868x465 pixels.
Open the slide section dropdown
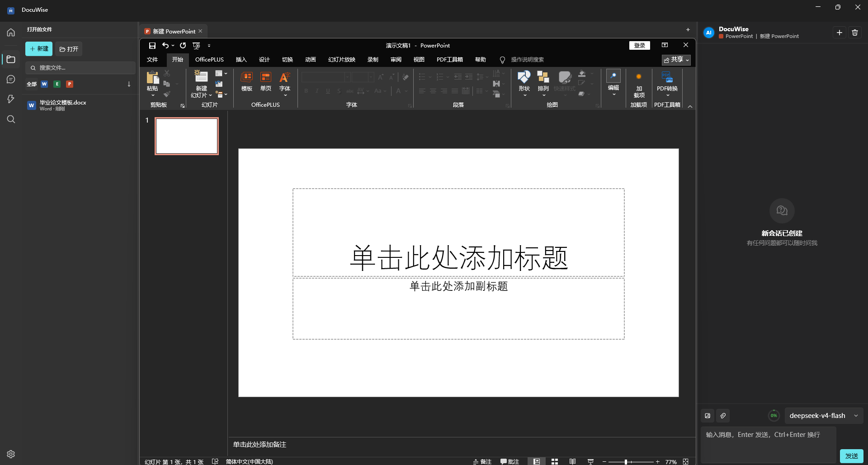tap(221, 94)
